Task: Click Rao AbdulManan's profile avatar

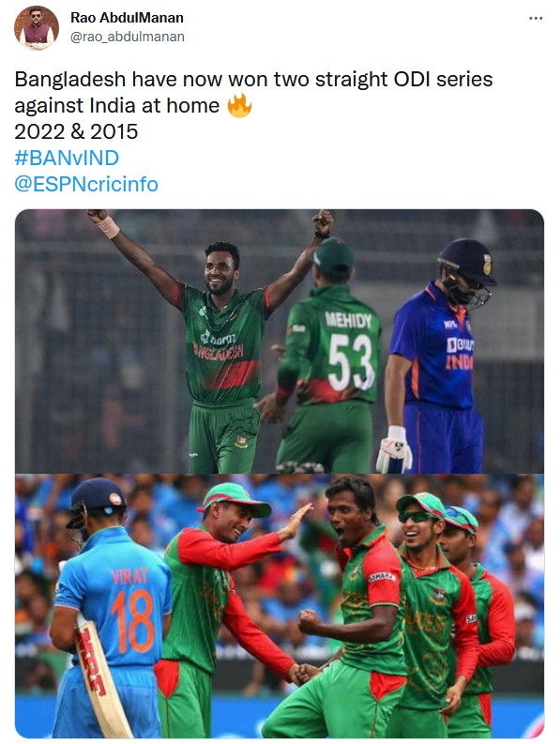Action: pos(37,28)
